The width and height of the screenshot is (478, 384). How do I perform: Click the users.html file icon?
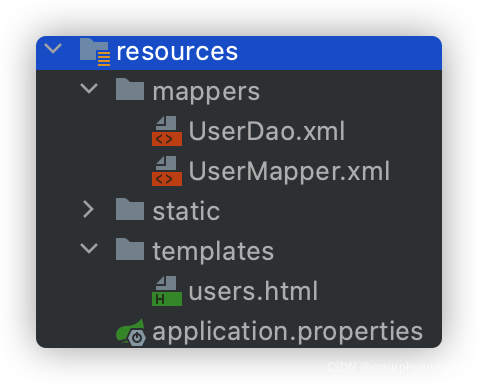[x=167, y=291]
